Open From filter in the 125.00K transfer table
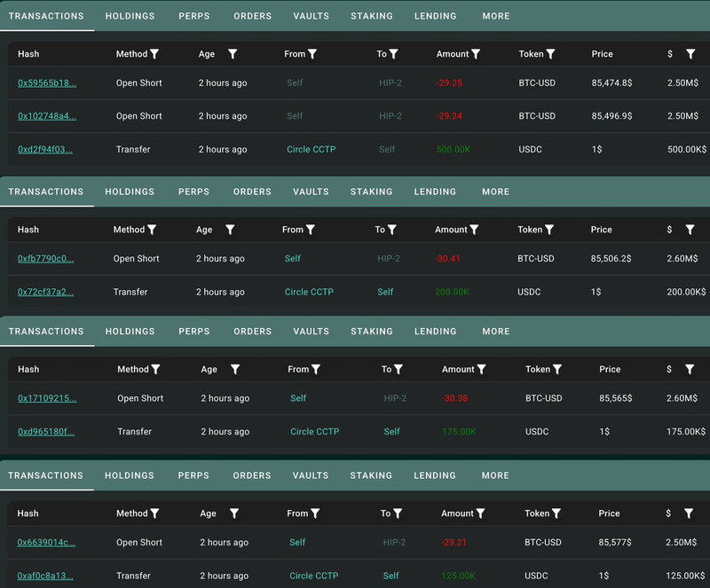 pyautogui.click(x=315, y=514)
